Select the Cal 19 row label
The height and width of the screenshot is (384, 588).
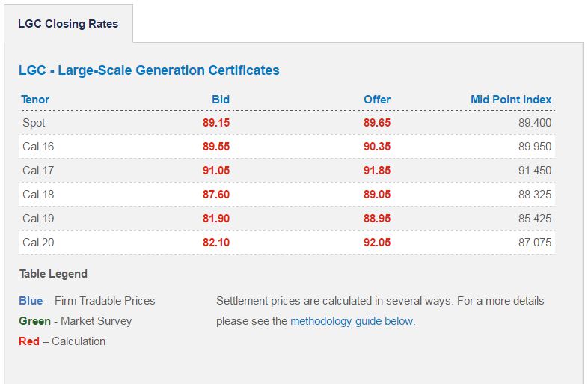[x=38, y=219]
